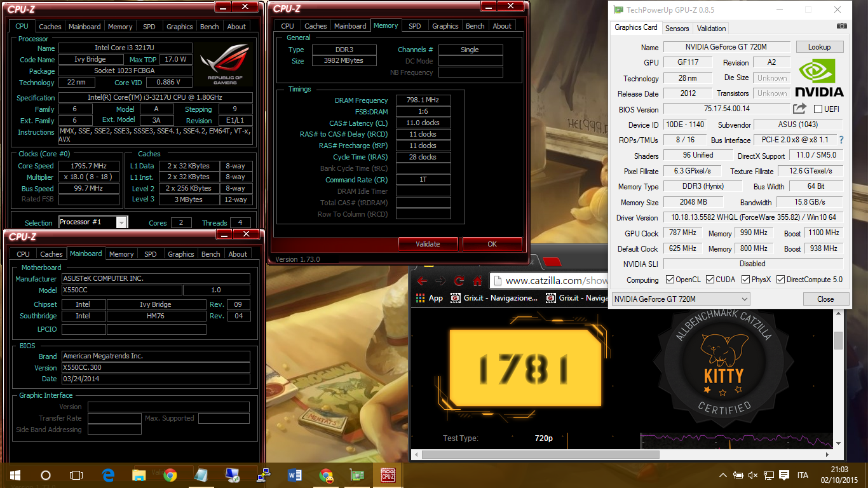Click OK in the CPU-Z Memory window
This screenshot has height=488, width=868.
coord(492,243)
